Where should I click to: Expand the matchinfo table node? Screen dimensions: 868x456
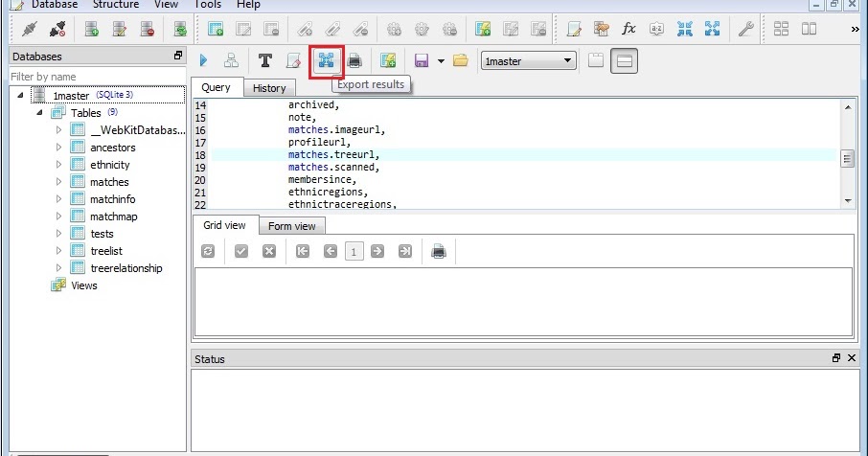coord(58,198)
